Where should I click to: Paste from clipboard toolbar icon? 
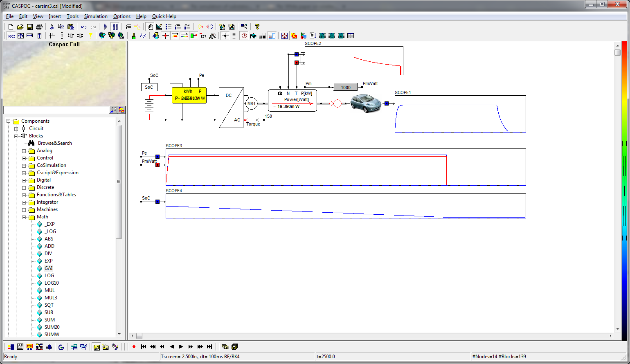point(71,27)
